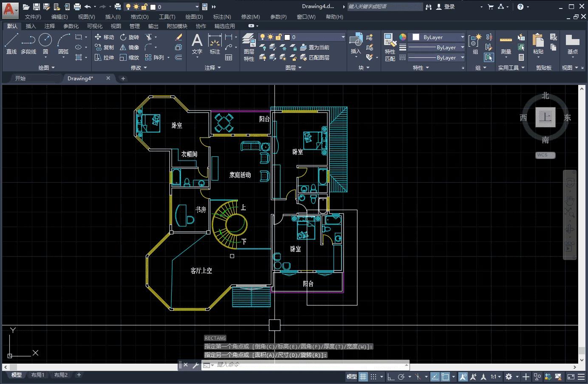Viewport: 588px width, 384px height.
Task: Toggle grid display in status bar
Action: pyautogui.click(x=363, y=376)
